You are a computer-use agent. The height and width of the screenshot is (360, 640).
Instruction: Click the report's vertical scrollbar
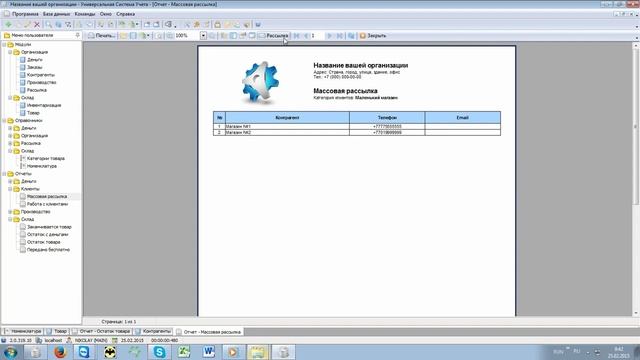click(636, 178)
